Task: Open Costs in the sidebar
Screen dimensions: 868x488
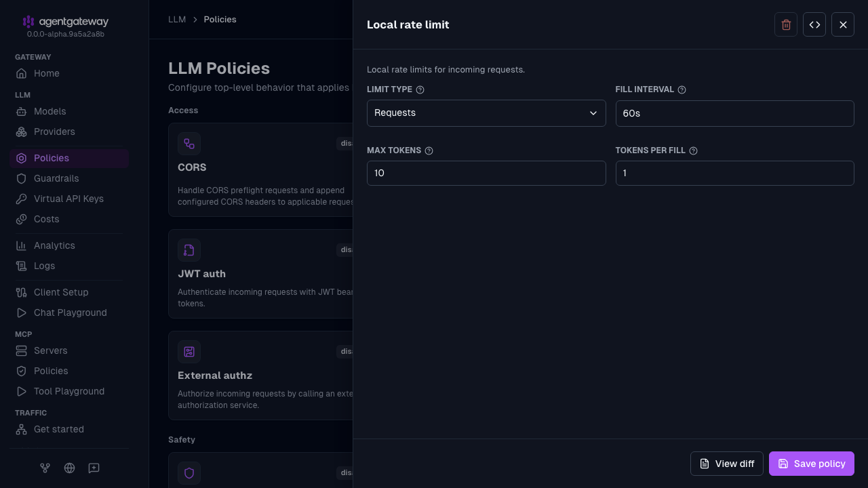Action: coord(69,219)
